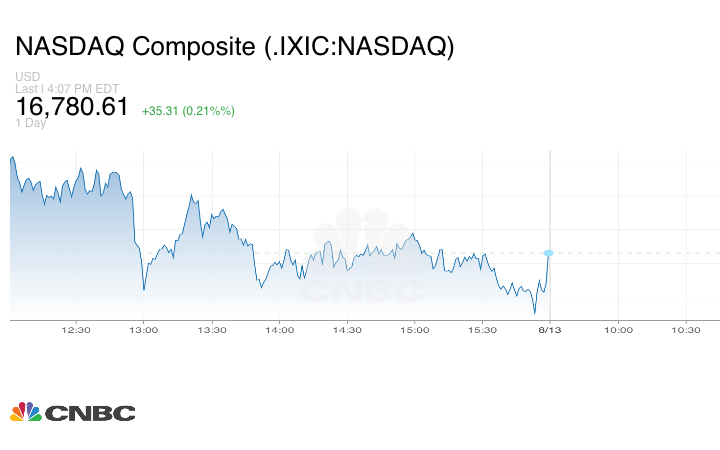
Task: Click the 14:30 time axis label
Action: (347, 330)
